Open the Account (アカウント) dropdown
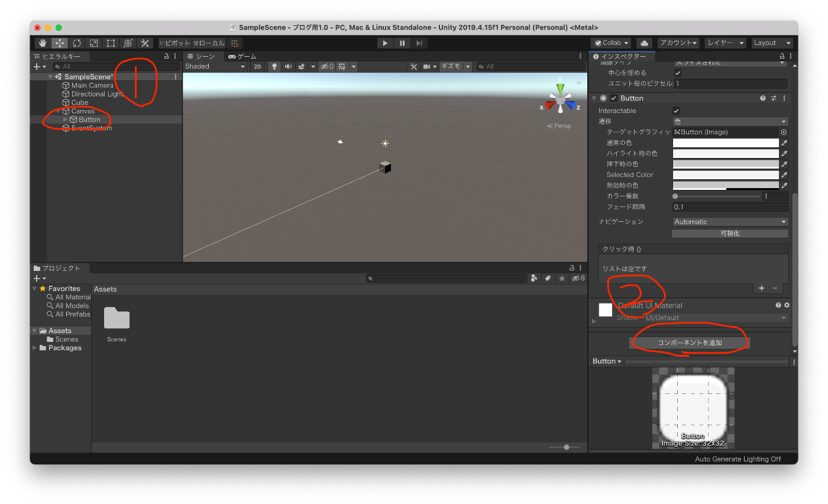Image resolution: width=828 pixels, height=504 pixels. point(678,43)
